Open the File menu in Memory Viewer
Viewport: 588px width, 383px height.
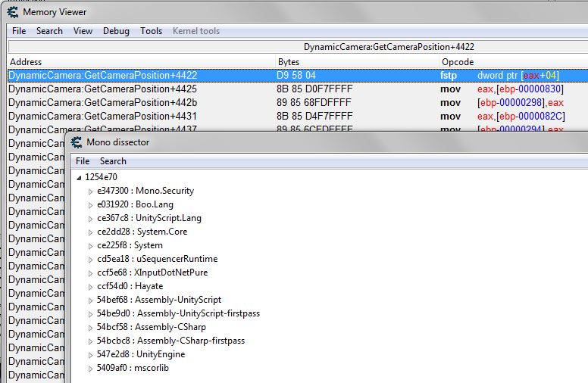pyautogui.click(x=19, y=31)
